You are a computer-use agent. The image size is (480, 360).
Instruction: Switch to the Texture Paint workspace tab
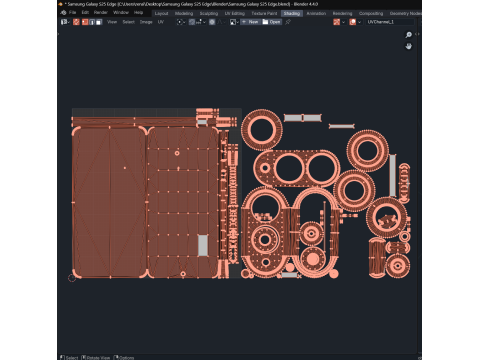coord(264,13)
